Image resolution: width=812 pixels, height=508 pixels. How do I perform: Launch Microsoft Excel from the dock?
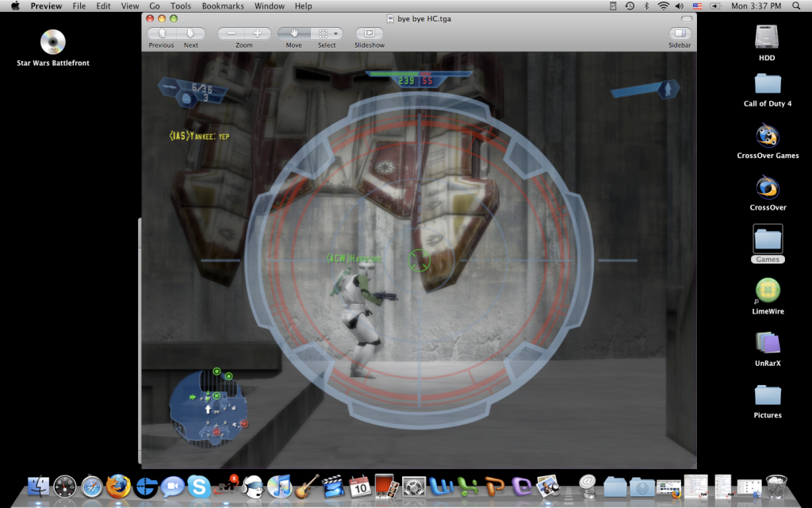click(x=468, y=487)
